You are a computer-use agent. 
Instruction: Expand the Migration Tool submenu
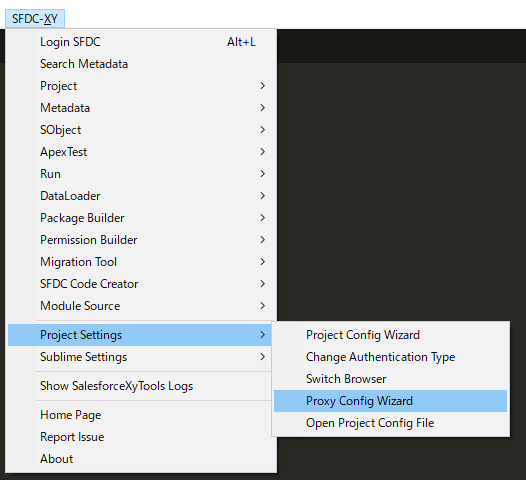[140, 262]
